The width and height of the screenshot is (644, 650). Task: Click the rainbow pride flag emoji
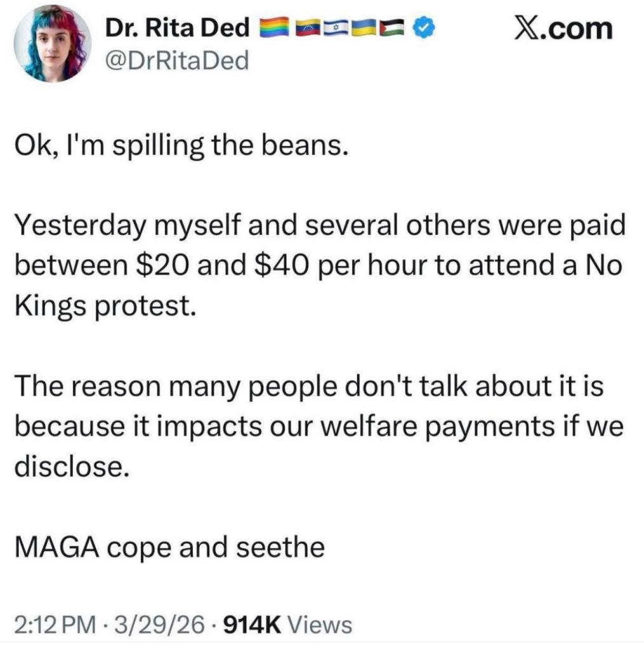click(275, 29)
